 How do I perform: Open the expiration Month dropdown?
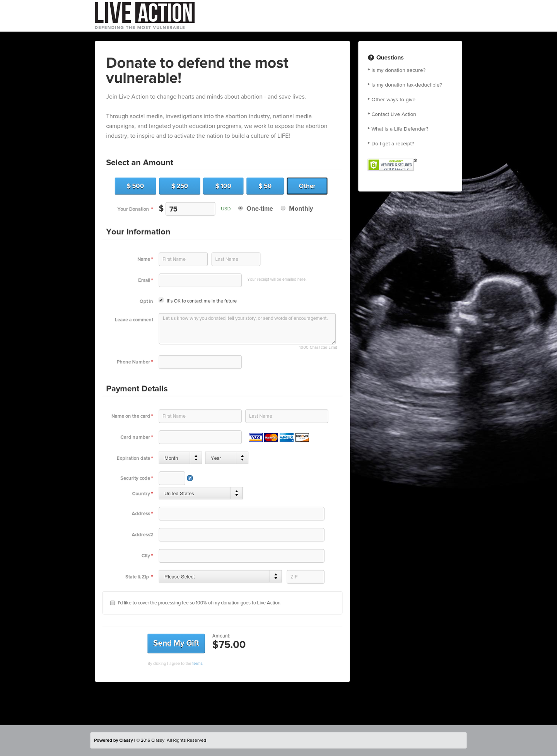tap(180, 458)
